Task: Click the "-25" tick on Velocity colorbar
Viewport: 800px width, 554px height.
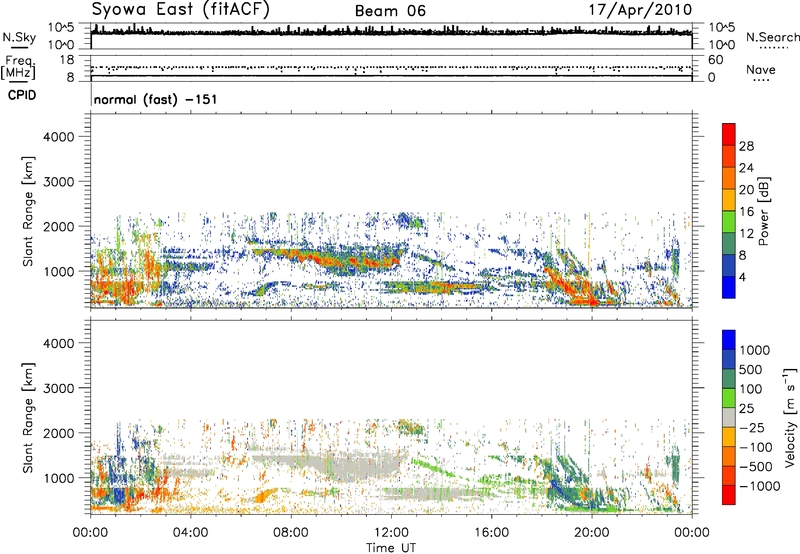Action: click(x=751, y=427)
